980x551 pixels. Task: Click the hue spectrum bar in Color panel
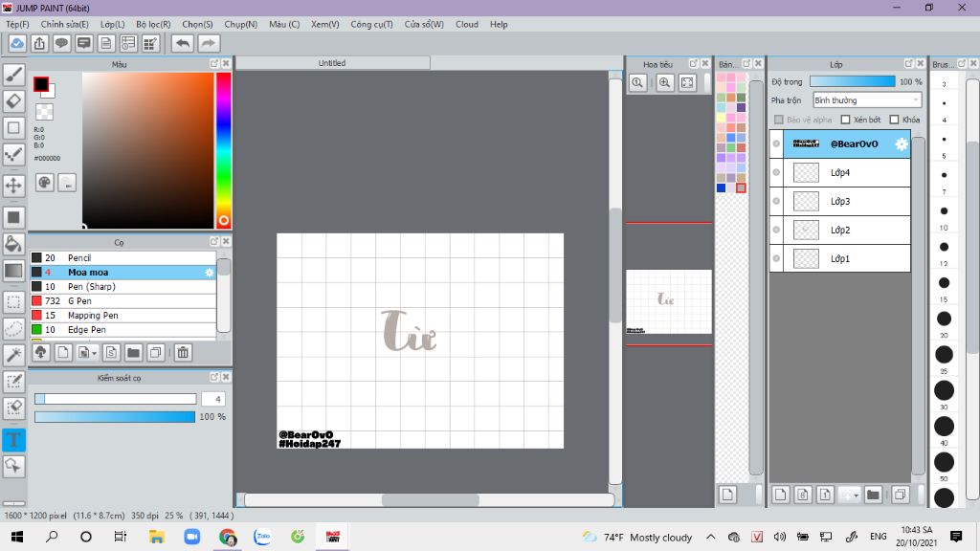[223, 150]
